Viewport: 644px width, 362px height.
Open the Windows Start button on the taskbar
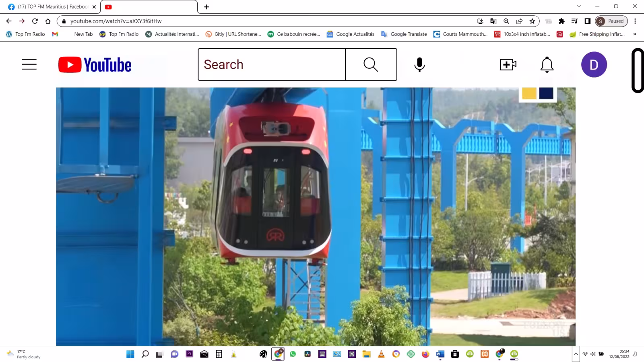(130, 354)
